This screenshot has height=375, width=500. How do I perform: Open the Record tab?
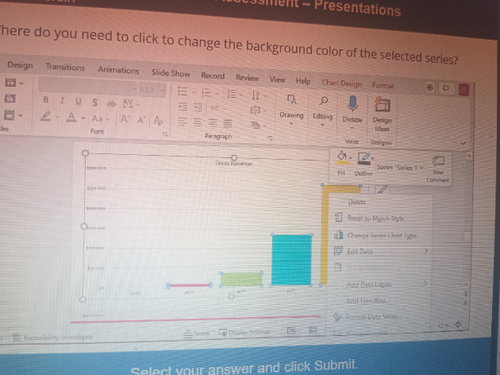[213, 76]
